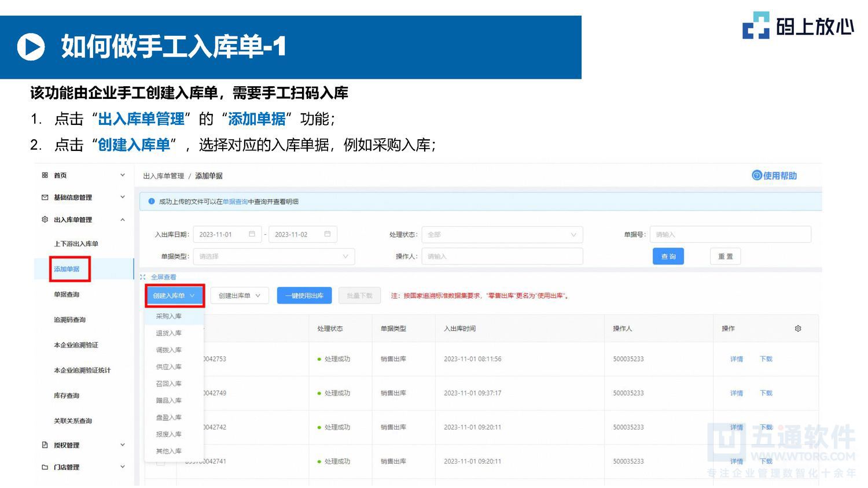The height and width of the screenshot is (488, 868).
Task: Click the 基础信息管理 envelope icon
Action: coord(45,197)
